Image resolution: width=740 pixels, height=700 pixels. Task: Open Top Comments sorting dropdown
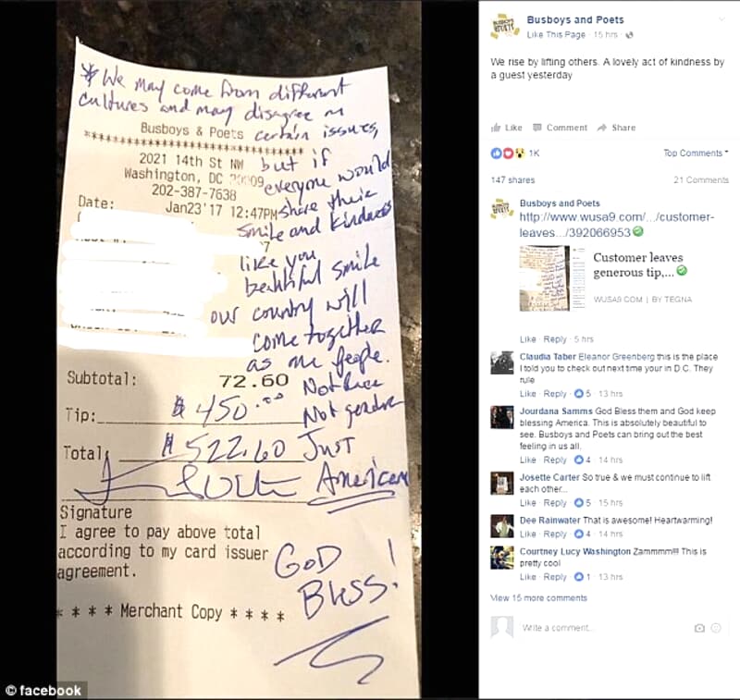pyautogui.click(x=696, y=153)
